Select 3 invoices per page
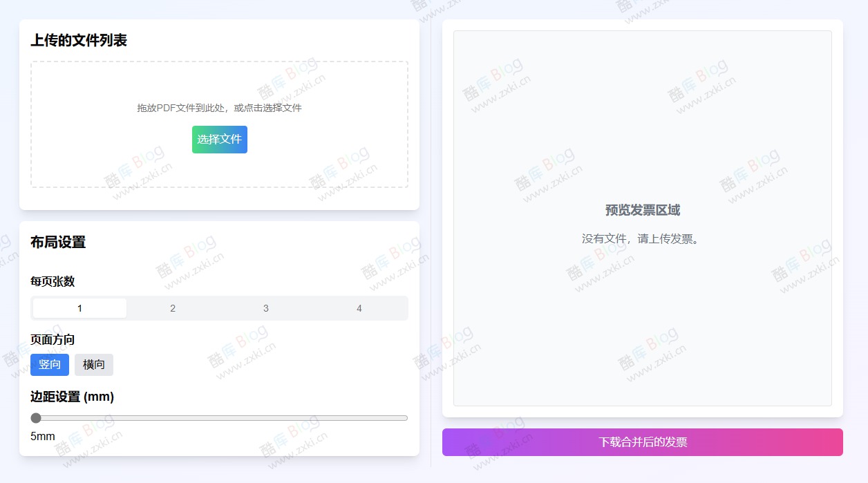The image size is (868, 483). (265, 307)
